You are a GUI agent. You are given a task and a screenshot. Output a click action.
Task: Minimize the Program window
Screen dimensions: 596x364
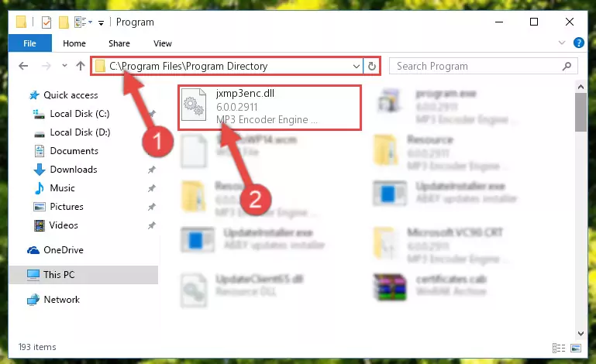[x=499, y=22]
